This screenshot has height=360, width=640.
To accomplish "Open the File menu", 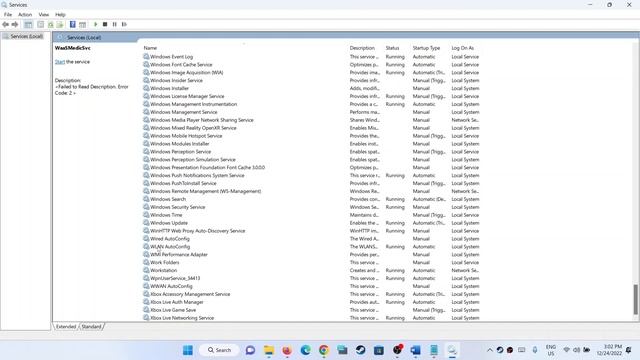I will click(x=8, y=15).
